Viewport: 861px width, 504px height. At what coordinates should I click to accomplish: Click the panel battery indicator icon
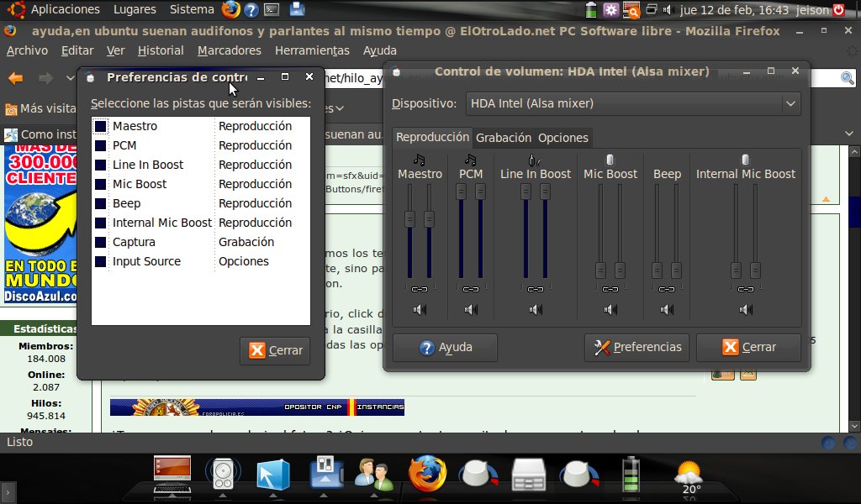click(x=591, y=10)
